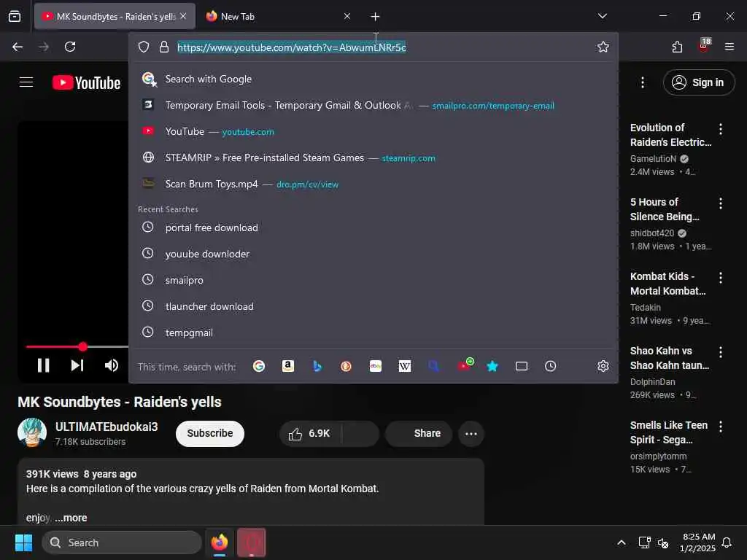The image size is (747, 560).
Task: Select STEAMRIP Free Pre-installed Steam Games suggestion
Action: pos(373,157)
